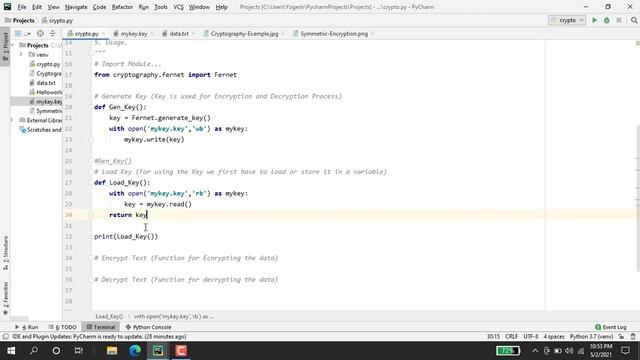The width and height of the screenshot is (640, 360).
Task: Click the editor vertical scrollbar
Action: pyautogui.click(x=638, y=198)
